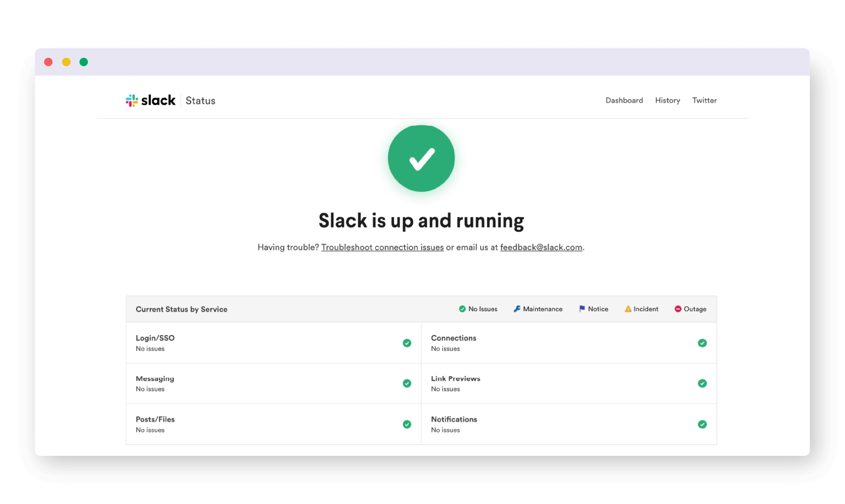Viewport: 845px width, 504px height.
Task: Minimize the window with yellow button
Action: click(66, 62)
